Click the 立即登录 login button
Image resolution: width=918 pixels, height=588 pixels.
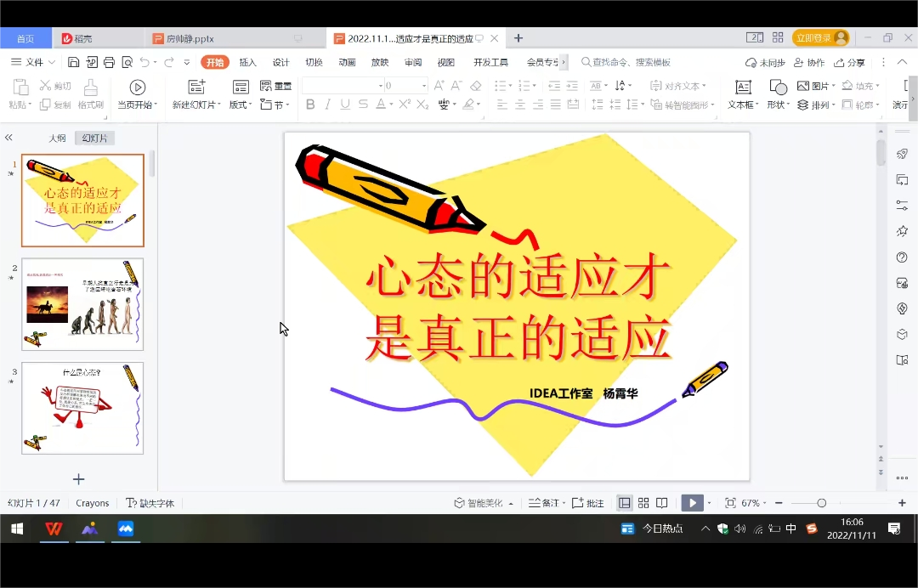(x=820, y=38)
